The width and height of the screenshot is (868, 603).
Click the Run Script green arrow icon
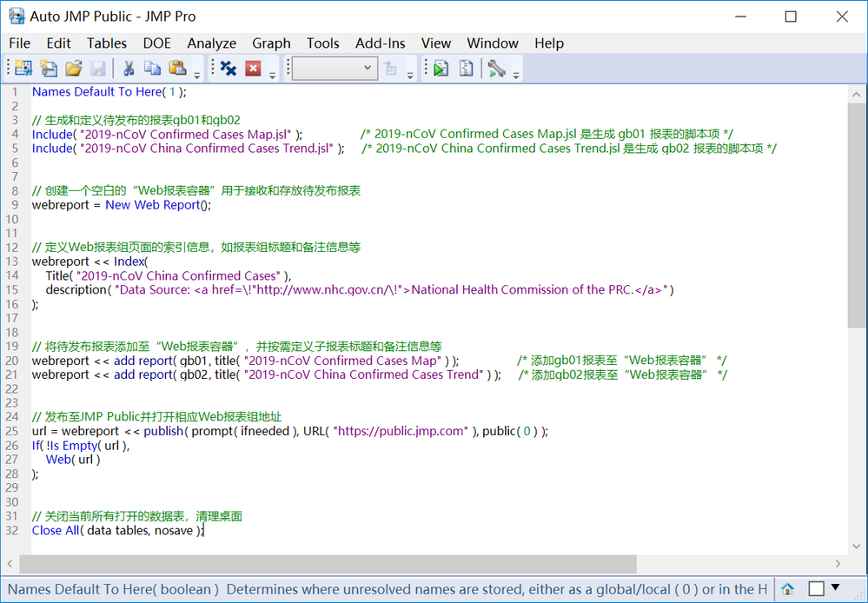tap(441, 68)
